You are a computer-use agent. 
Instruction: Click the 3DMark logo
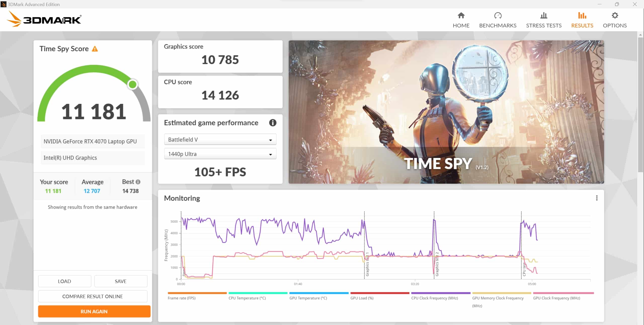pos(44,19)
